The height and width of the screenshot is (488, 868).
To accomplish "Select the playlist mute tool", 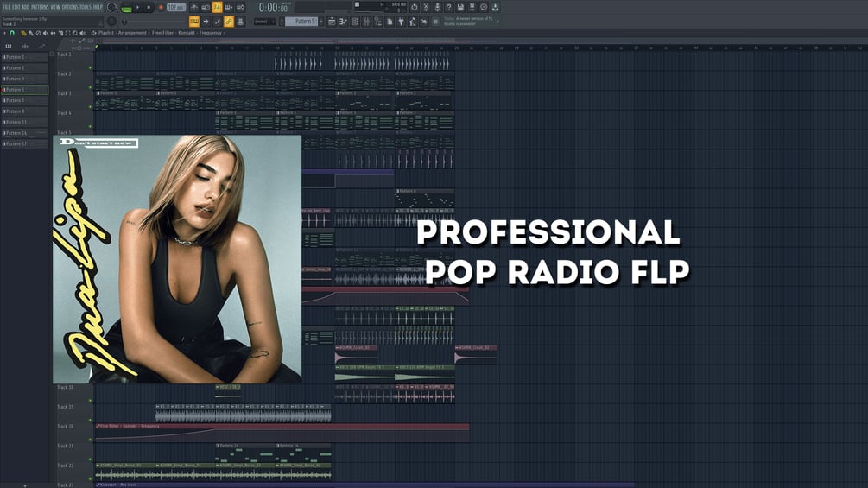I will [46, 33].
